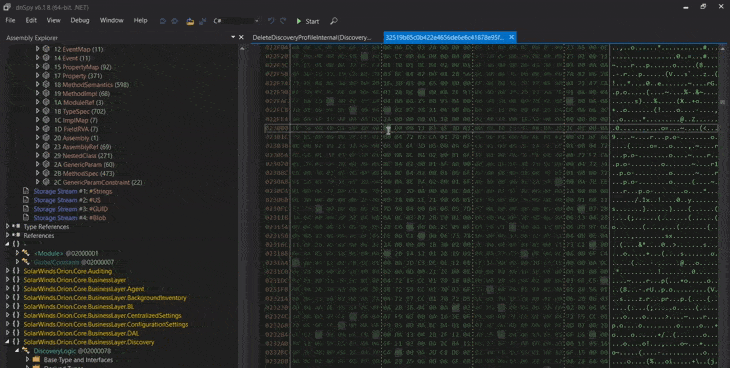Click the navigate Back arrow in toolbar
The height and width of the screenshot is (368, 730).
pos(162,21)
